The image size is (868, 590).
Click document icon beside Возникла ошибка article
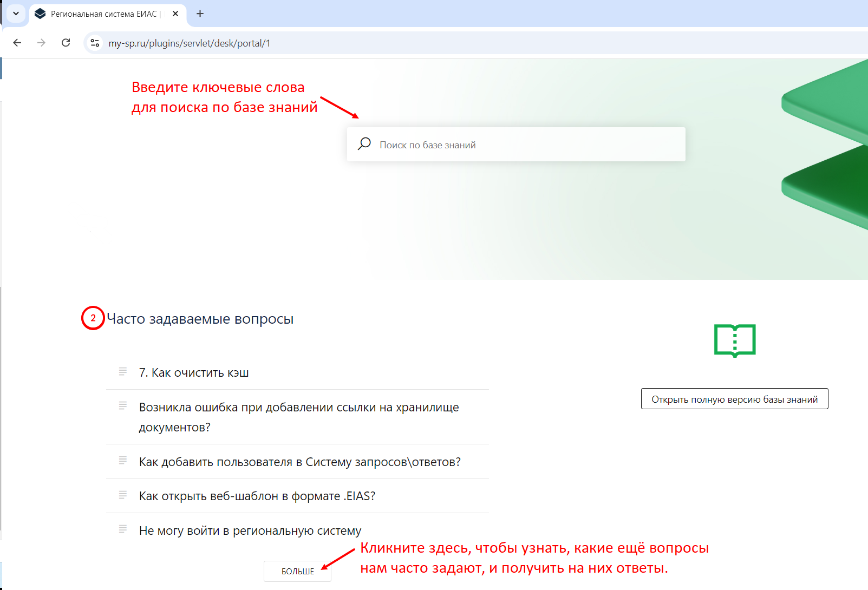[x=123, y=405]
